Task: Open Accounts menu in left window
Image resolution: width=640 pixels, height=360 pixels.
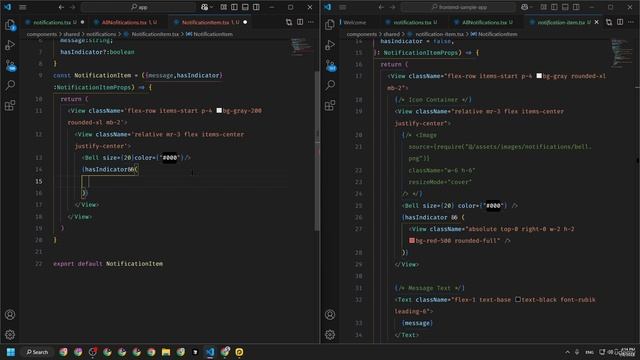Action: click(x=10, y=315)
